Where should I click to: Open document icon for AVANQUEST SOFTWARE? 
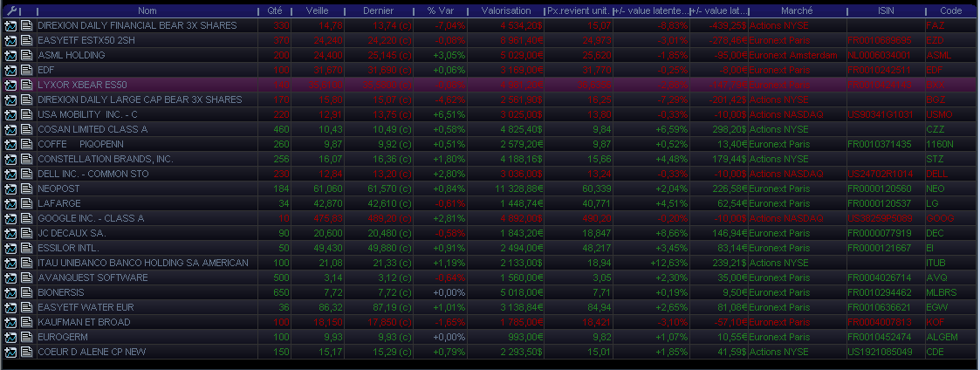(26, 277)
